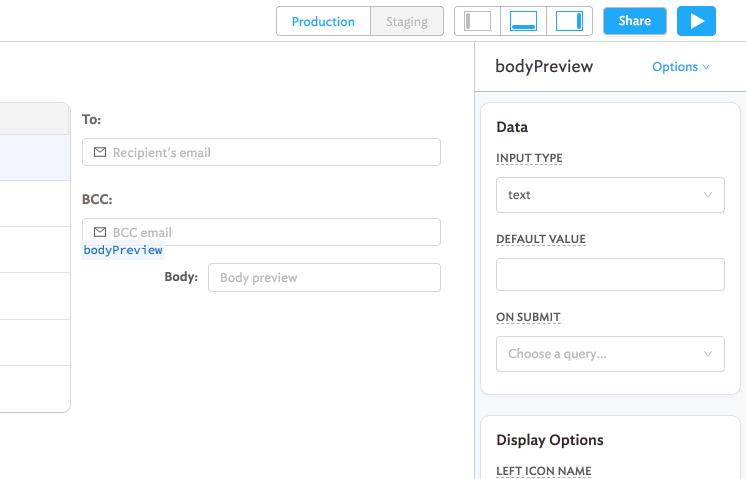Switch to Production environment
Image resolution: width=746 pixels, height=479 pixels.
(323, 21)
